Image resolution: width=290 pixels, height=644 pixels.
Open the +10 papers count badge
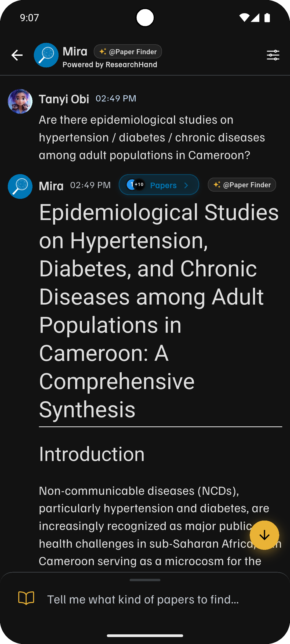[139, 185]
